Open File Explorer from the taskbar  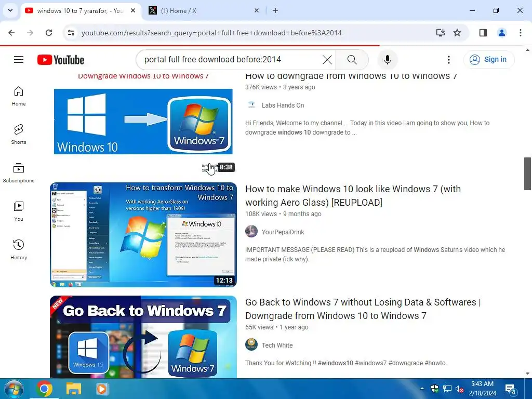pyautogui.click(x=73, y=389)
